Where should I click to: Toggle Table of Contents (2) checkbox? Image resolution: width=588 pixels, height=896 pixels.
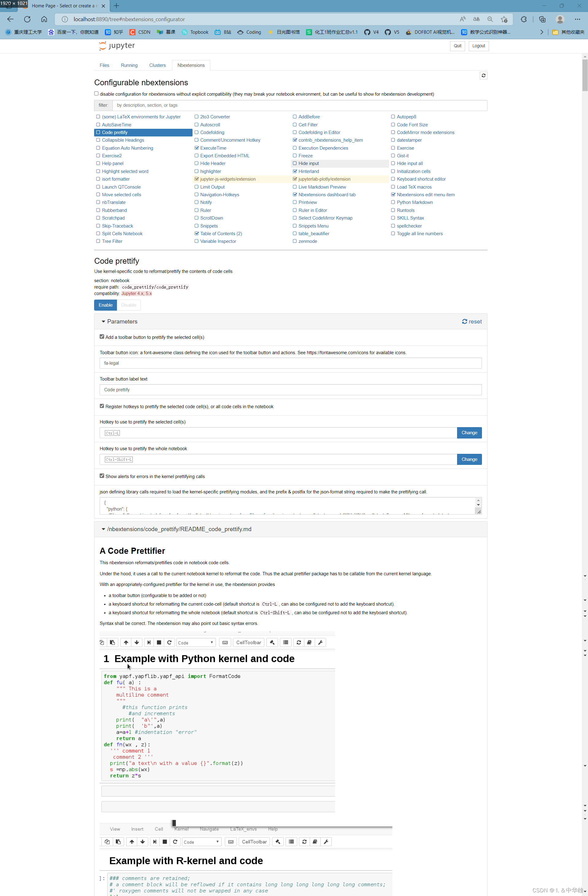[x=197, y=233]
